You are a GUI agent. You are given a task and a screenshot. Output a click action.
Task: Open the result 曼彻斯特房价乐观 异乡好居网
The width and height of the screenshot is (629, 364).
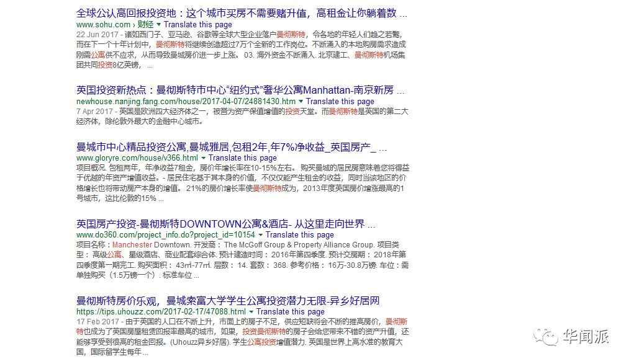[228, 301]
